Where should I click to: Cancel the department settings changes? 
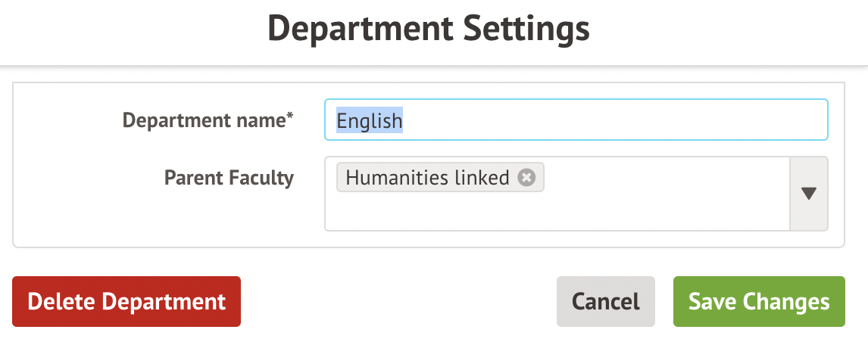[x=605, y=301]
